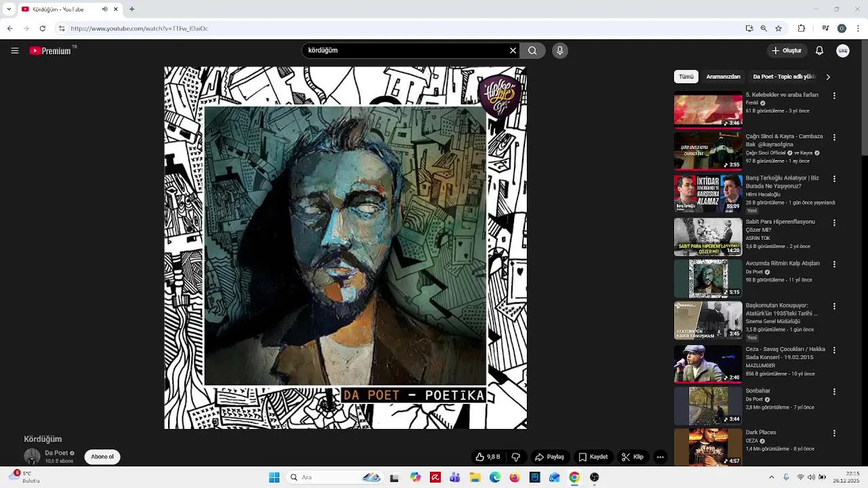Open 'Avcumda Ritmin Kalp Atışları' title
Screen dimensions: 868x488
tap(783, 263)
